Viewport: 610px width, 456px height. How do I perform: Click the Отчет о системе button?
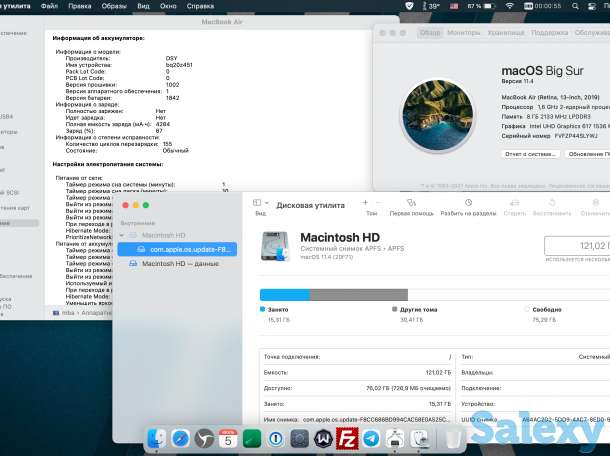tap(530, 154)
